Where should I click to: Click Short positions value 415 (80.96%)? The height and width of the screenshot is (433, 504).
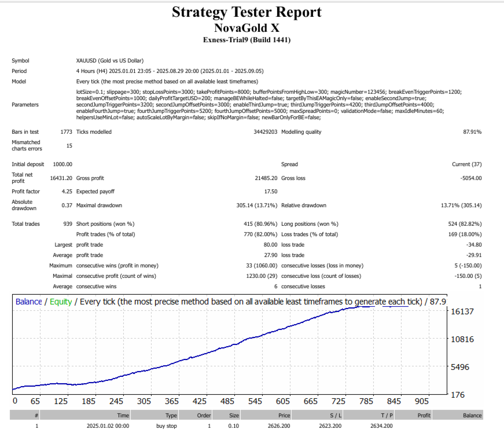click(x=260, y=224)
